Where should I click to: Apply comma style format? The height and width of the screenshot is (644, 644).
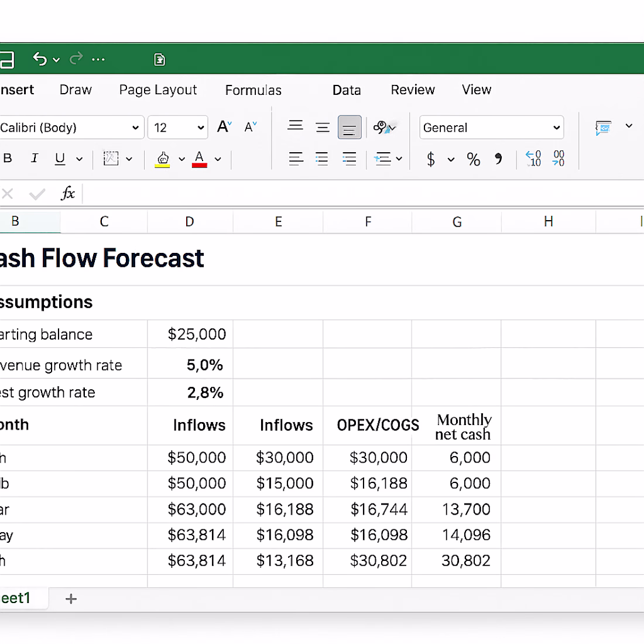click(x=498, y=159)
